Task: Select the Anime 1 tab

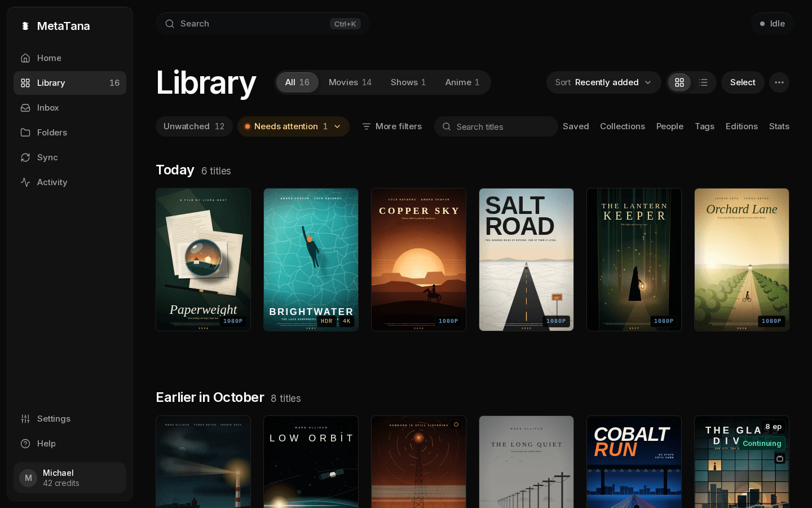Action: tap(462, 82)
